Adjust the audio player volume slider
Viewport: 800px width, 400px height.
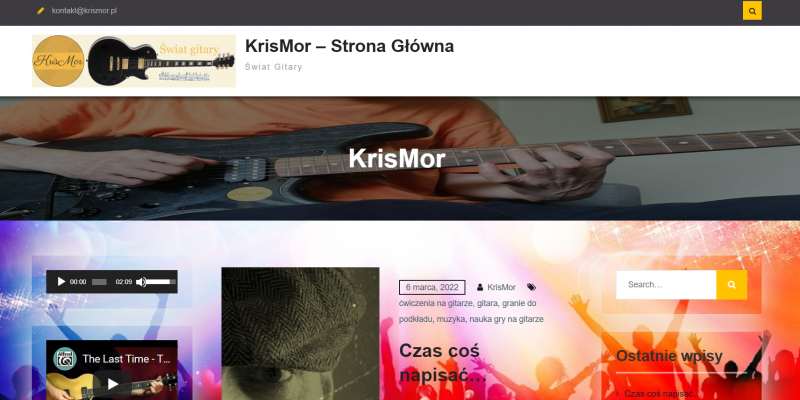tap(161, 282)
